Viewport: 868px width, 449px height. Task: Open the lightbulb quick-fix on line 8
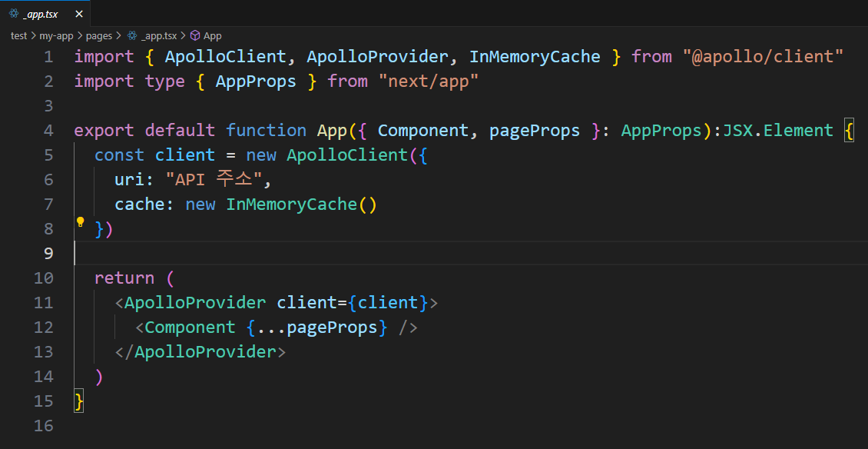click(80, 222)
